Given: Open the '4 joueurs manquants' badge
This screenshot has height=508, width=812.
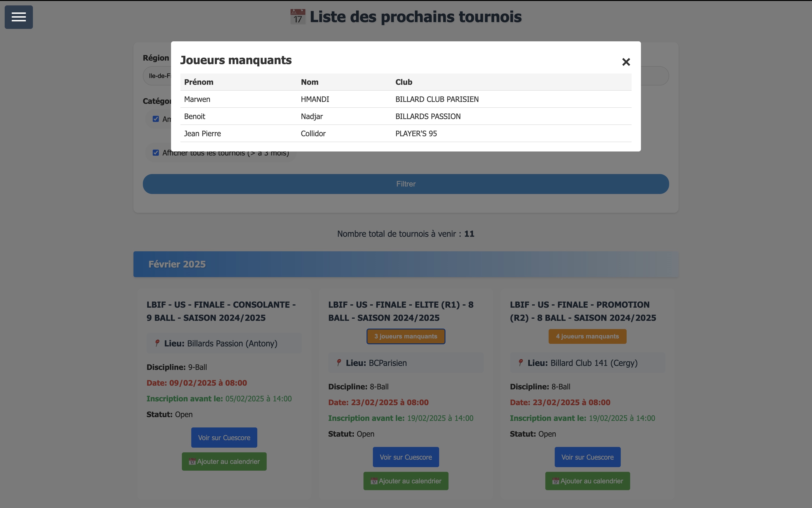Looking at the screenshot, I should tap(587, 336).
